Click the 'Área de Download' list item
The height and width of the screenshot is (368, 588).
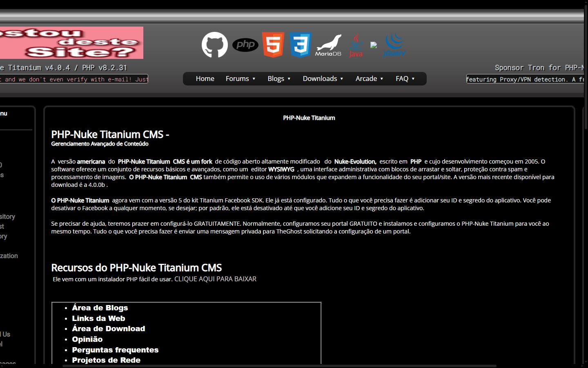(109, 328)
